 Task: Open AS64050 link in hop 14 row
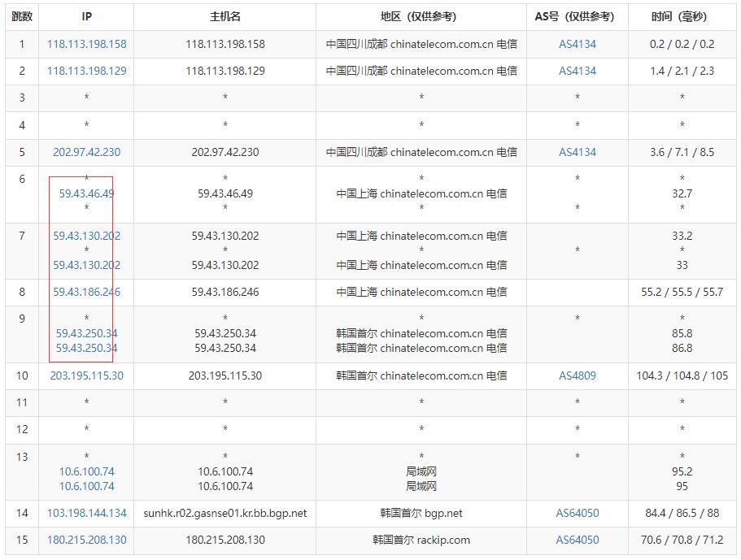[577, 513]
